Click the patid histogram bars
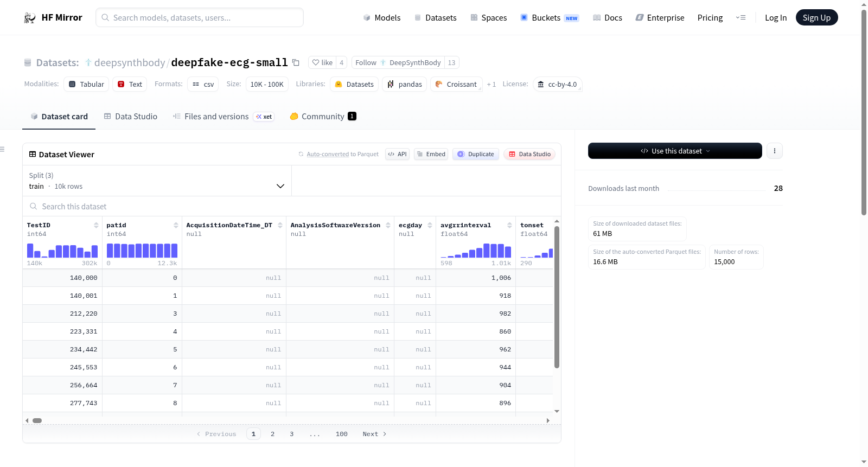Image resolution: width=868 pixels, height=467 pixels. [142, 251]
